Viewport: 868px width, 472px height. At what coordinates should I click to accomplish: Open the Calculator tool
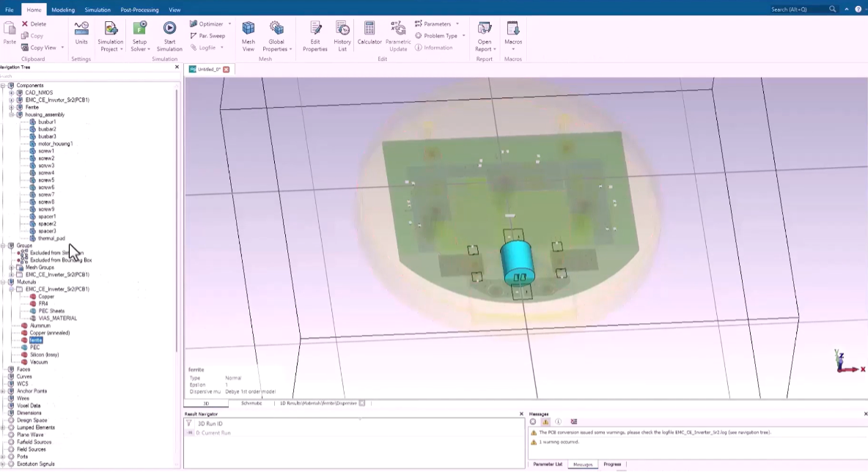click(x=369, y=29)
